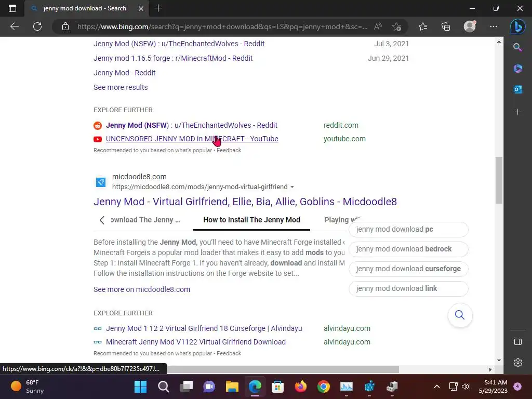This screenshot has height=399, width=532.
Task: Open Jenny Mod (NSFW) u/TheEnchantedWolves top link
Action: pyautogui.click(x=179, y=44)
